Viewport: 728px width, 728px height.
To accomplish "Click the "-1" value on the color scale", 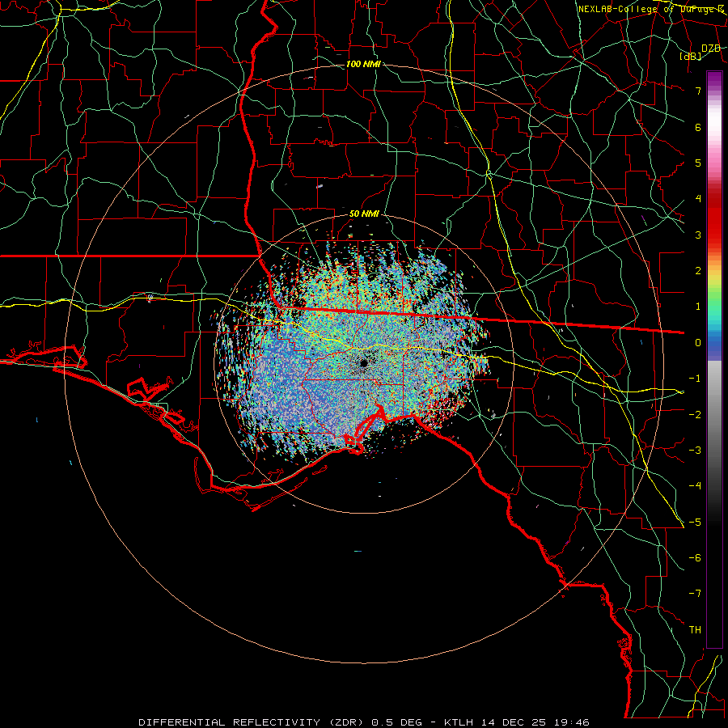I will point(695,379).
